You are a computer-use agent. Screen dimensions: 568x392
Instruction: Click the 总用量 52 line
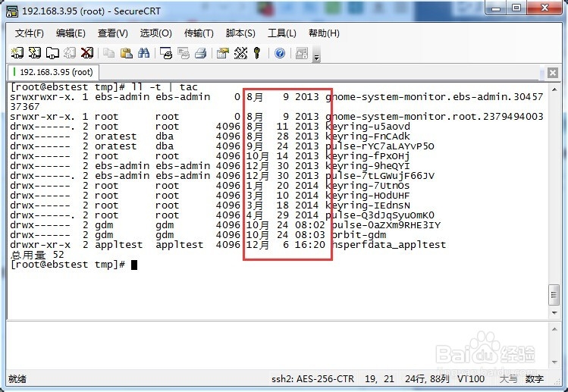(37, 255)
